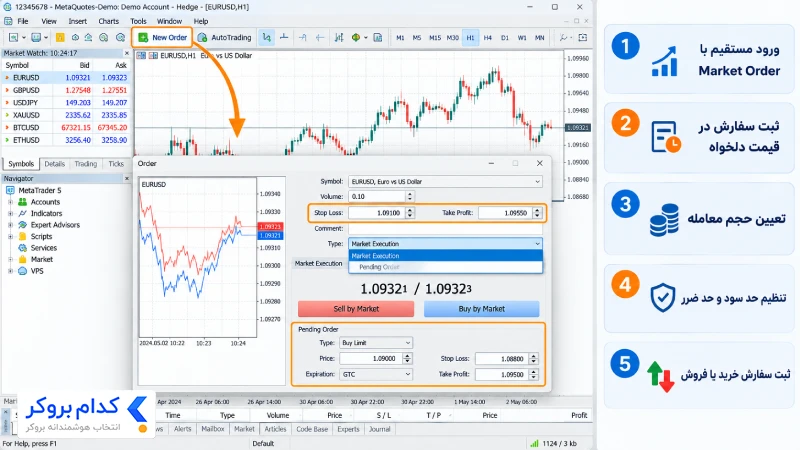Select the M1 timeframe
The height and width of the screenshot is (450, 800).
(400, 38)
